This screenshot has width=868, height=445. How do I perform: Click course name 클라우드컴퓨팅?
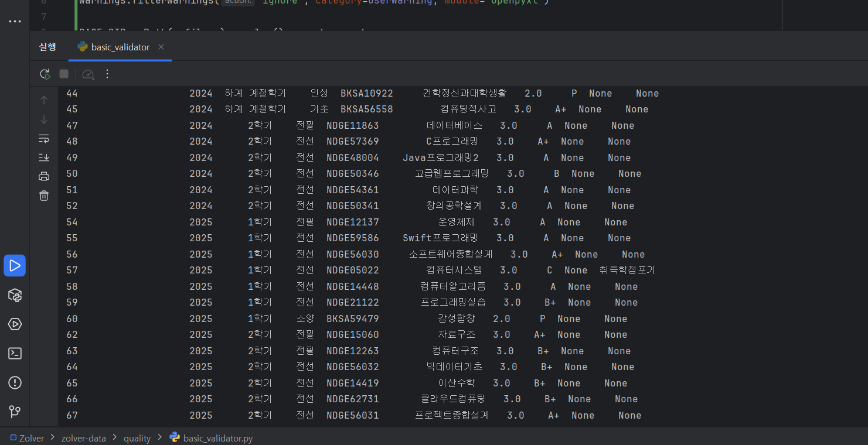click(453, 399)
